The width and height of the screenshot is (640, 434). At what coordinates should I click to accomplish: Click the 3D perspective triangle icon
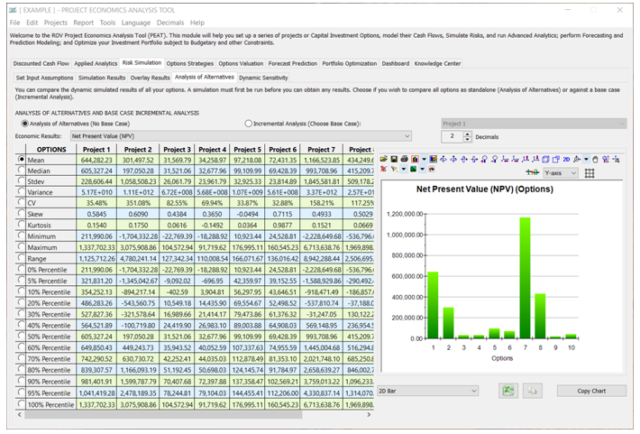click(576, 159)
